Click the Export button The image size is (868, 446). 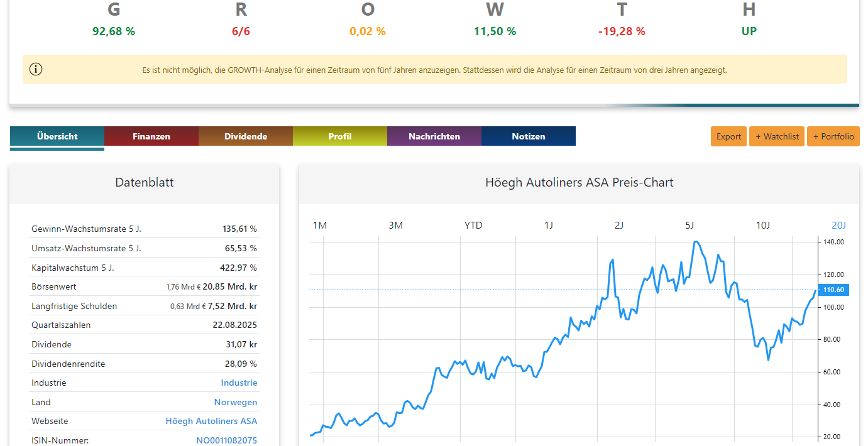point(728,136)
